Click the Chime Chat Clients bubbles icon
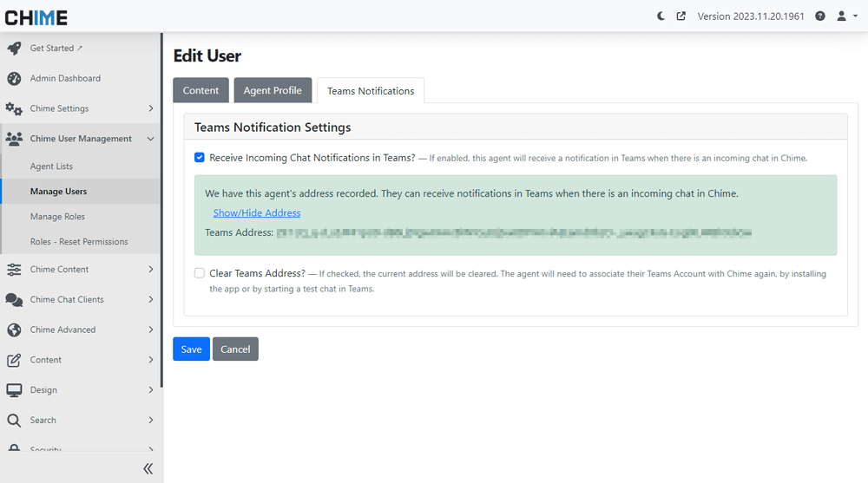 click(15, 299)
